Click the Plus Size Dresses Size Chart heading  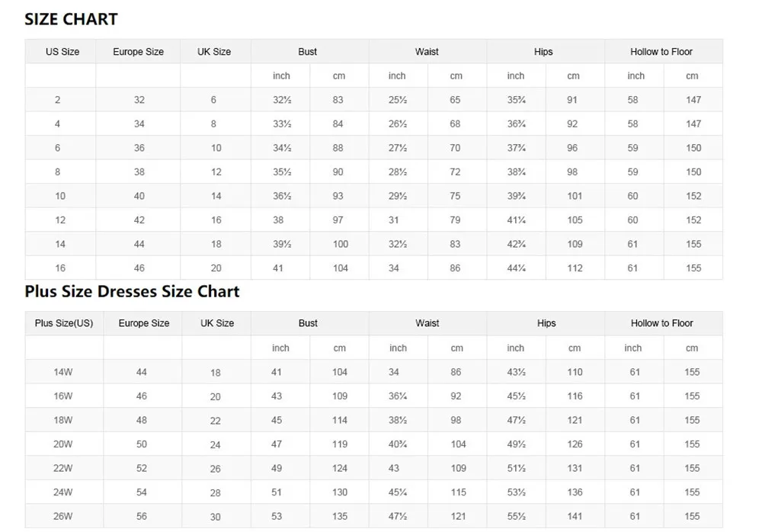(x=132, y=291)
